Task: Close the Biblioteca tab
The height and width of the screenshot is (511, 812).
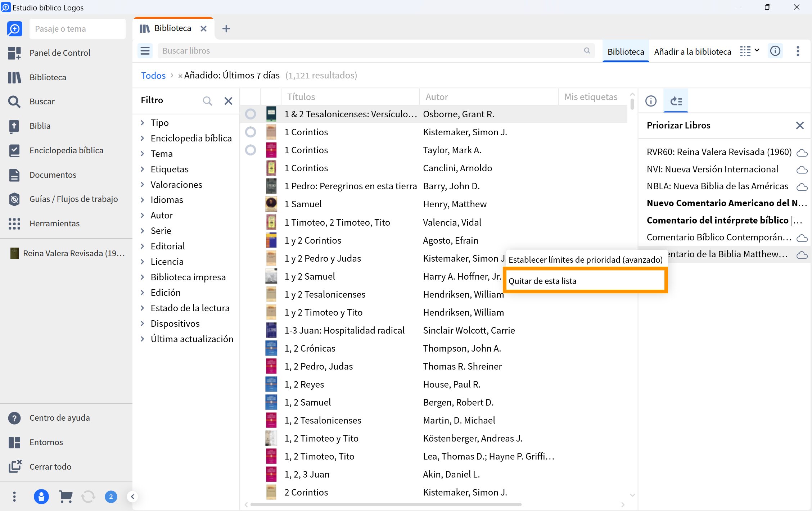Action: pos(203,28)
